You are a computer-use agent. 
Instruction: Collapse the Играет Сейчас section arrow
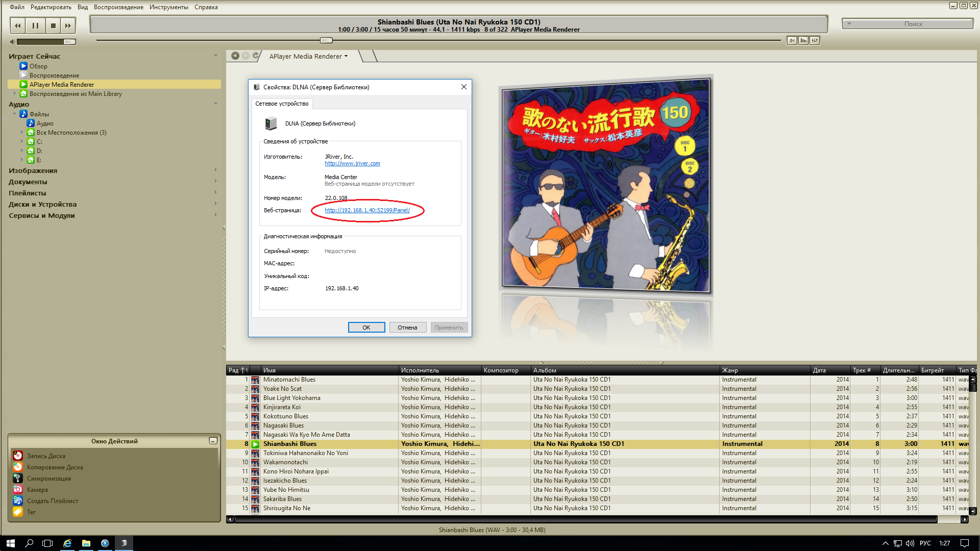pyautogui.click(x=215, y=56)
